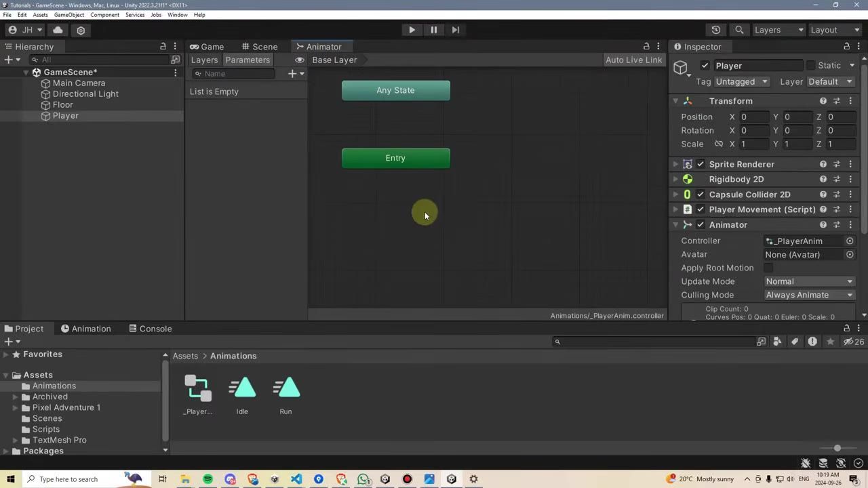The image size is (868, 488).
Task: Open the File menu
Action: click(7, 15)
